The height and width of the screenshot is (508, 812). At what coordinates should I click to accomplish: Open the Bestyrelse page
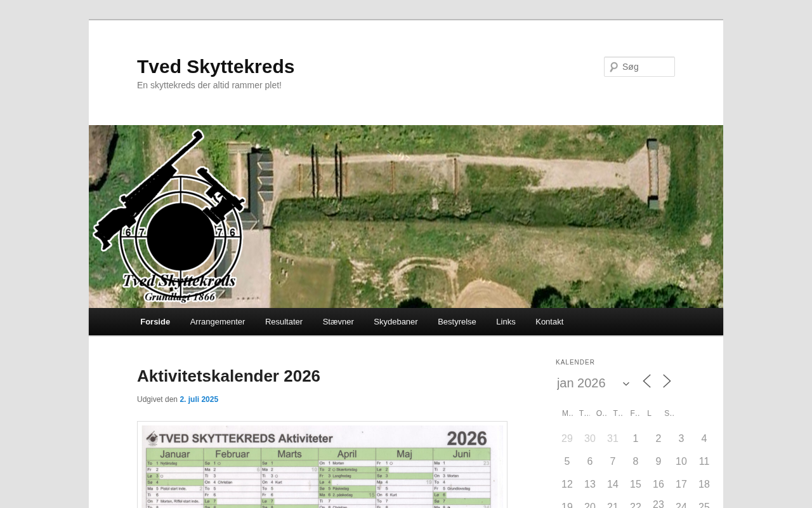pyautogui.click(x=457, y=322)
